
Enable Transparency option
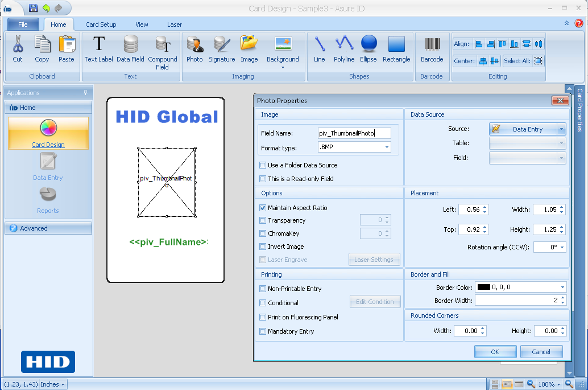263,220
